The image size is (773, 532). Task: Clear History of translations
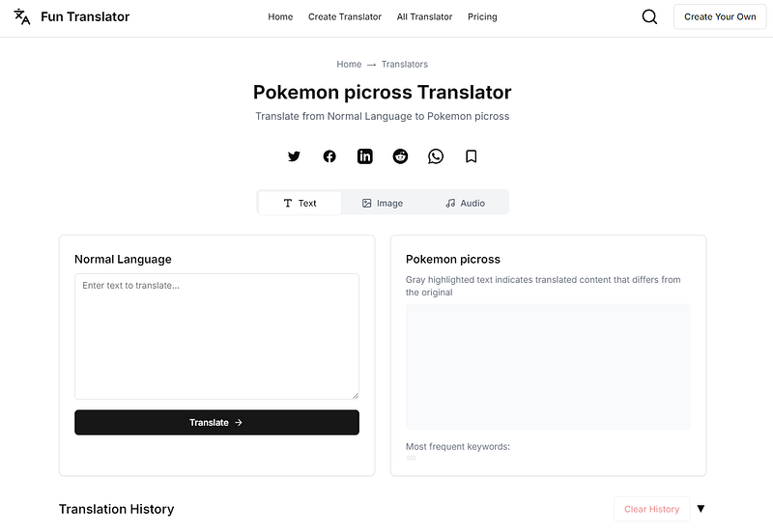pos(651,510)
